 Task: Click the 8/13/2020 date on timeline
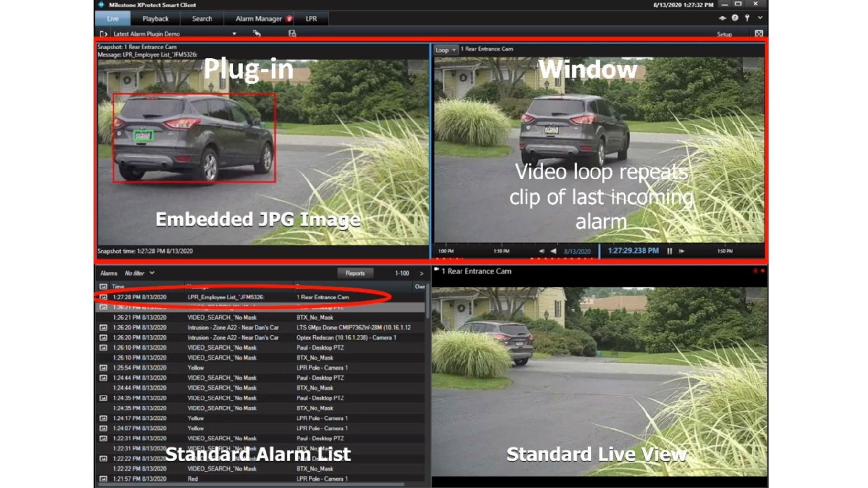pos(577,252)
